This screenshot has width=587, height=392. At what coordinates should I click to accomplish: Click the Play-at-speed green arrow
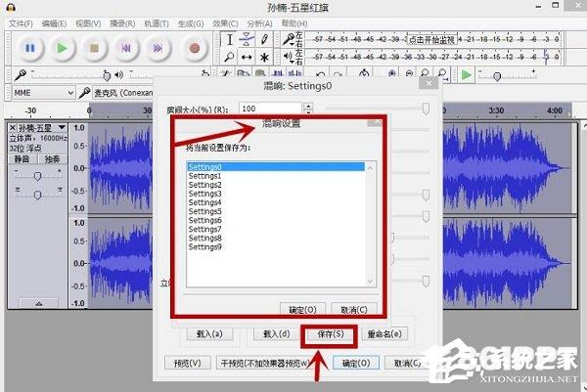(x=466, y=75)
